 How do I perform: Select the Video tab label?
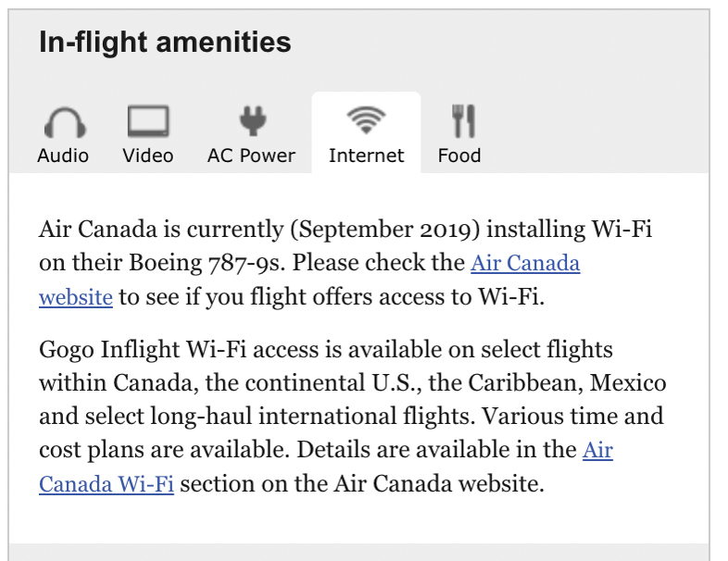coord(148,156)
